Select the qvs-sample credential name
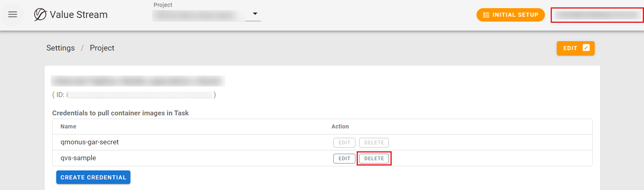The image size is (644, 190). tap(78, 158)
